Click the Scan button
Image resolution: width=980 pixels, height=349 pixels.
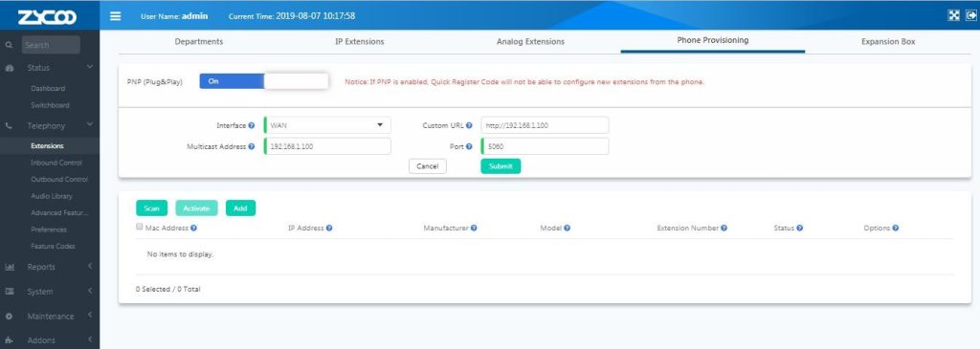point(151,208)
